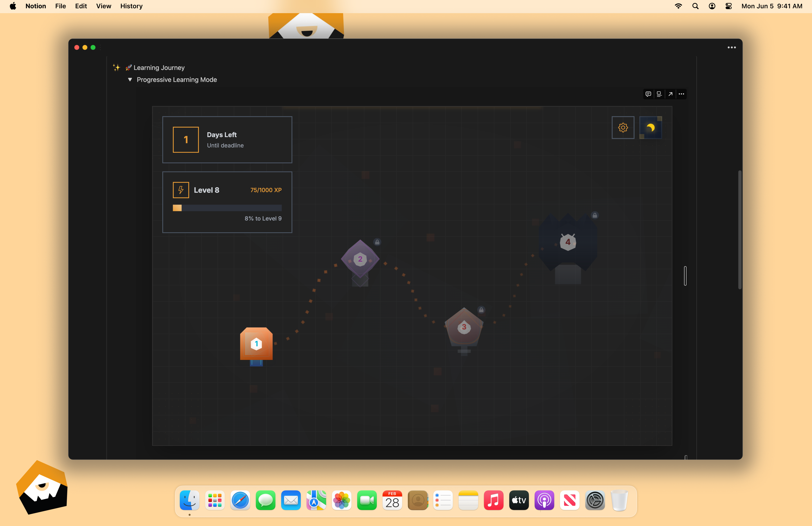Click the sparkles icon beside Learning Journey
The height and width of the screenshot is (526, 812).
coord(116,67)
